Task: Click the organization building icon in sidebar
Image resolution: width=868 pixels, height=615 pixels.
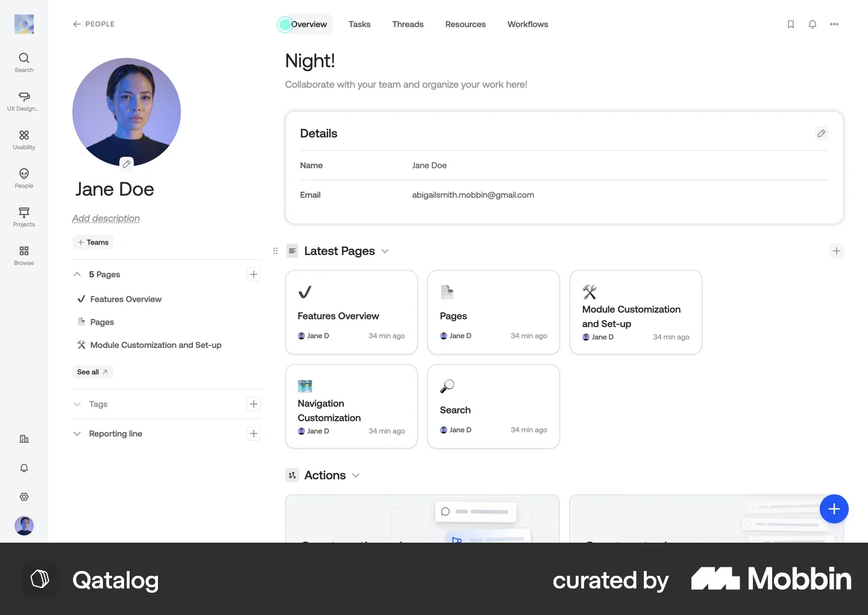Action: coord(24,439)
